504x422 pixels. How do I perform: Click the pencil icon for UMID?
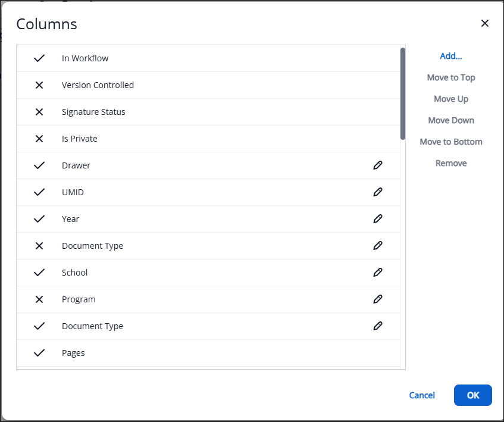[378, 192]
